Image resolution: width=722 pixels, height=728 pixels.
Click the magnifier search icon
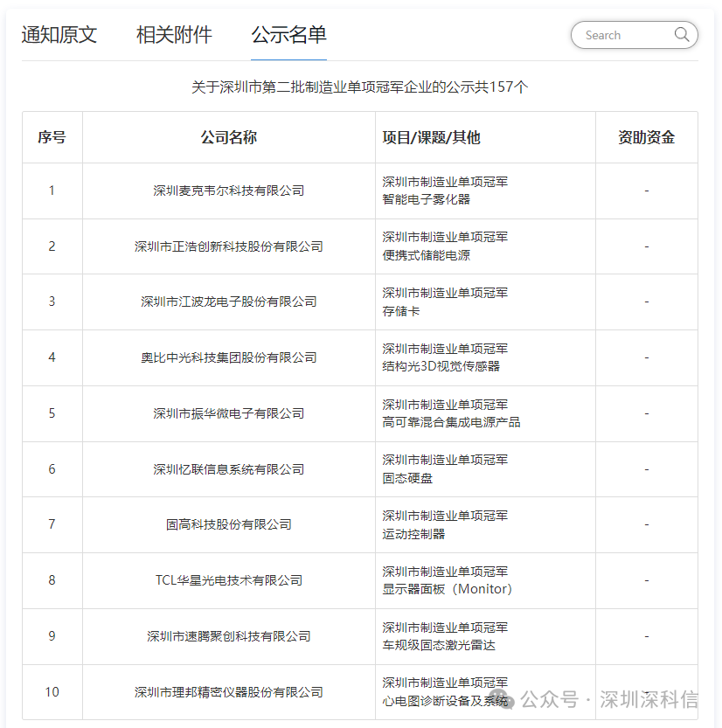682,35
